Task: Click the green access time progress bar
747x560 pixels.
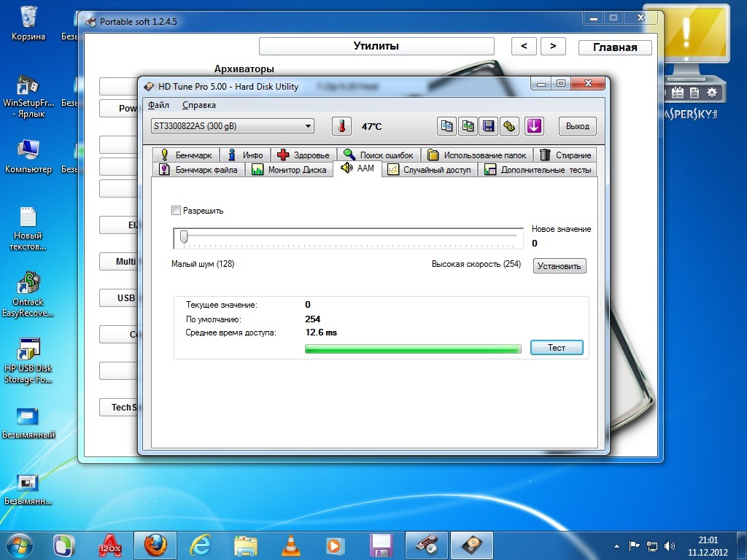Action: (x=413, y=349)
